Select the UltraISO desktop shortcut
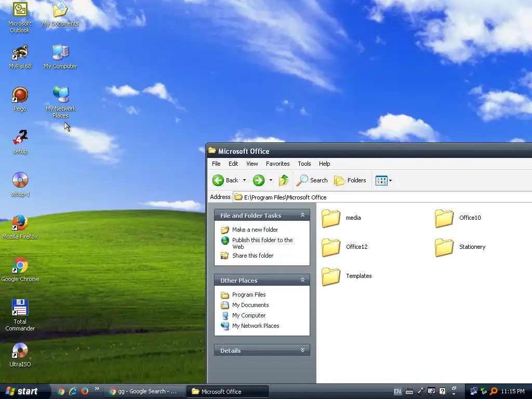 (x=20, y=355)
